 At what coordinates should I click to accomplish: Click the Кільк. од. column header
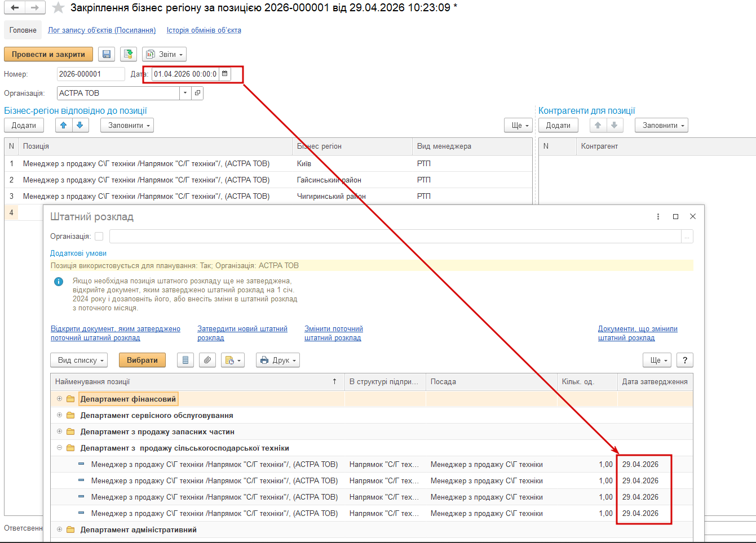click(587, 381)
